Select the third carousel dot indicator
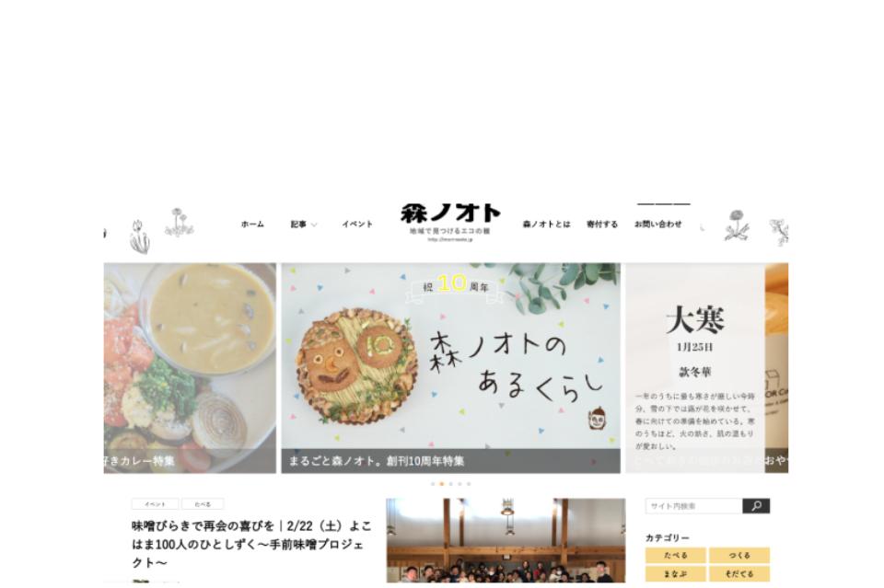884x588 pixels. click(x=450, y=484)
